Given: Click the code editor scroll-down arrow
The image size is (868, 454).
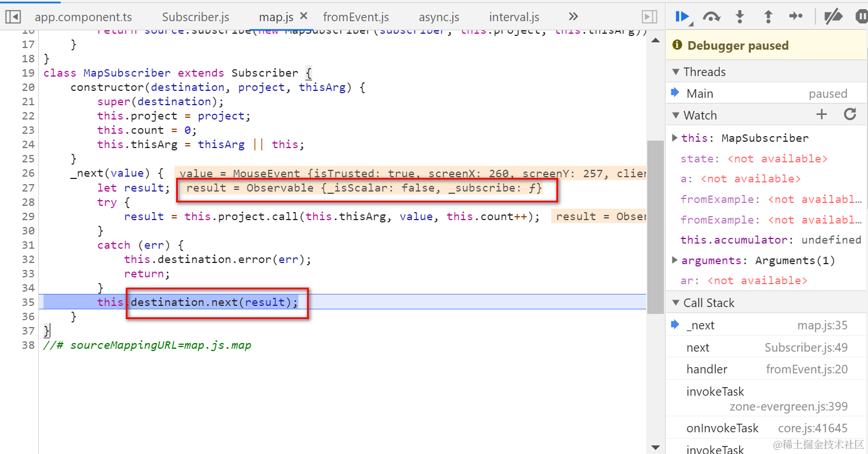Looking at the screenshot, I should (x=655, y=447).
